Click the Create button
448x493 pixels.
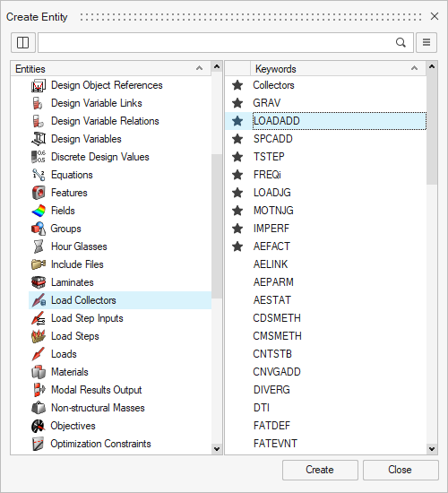click(320, 470)
